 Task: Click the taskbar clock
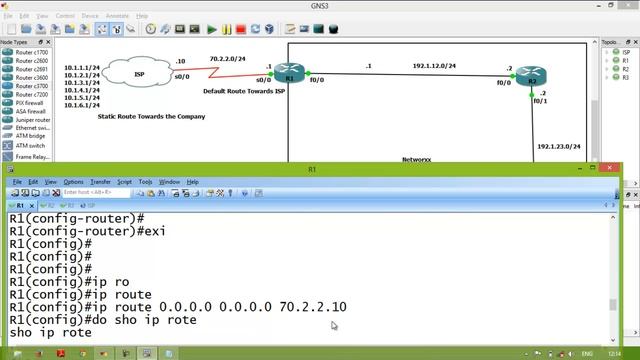click(614, 353)
